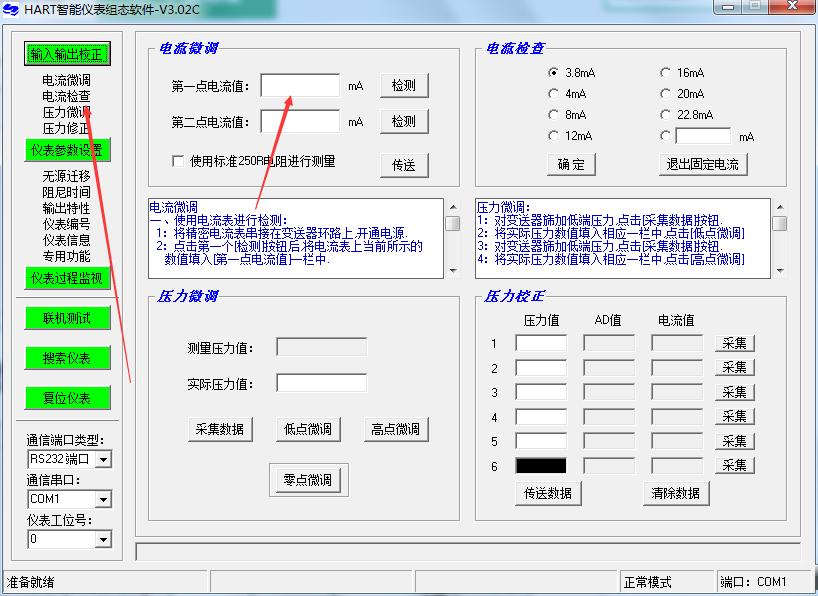Select 电流检查 in the left list
Viewport: 818px width, 596px height.
click(66, 97)
